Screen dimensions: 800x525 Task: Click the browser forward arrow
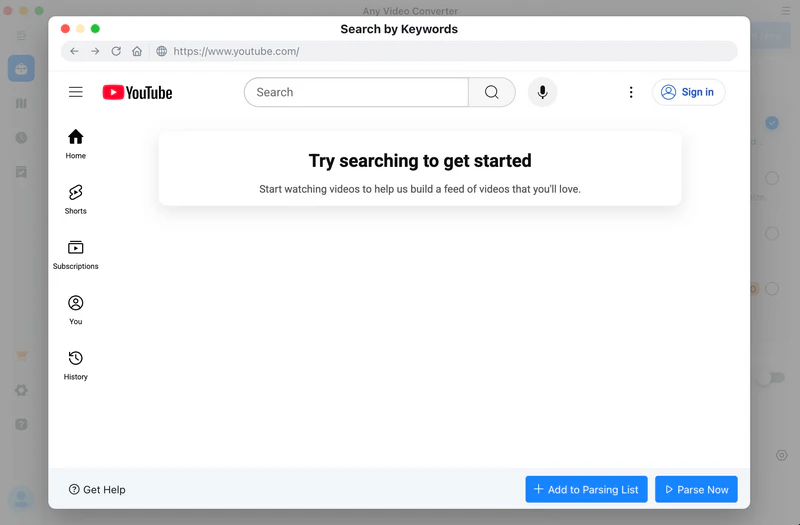pos(95,51)
